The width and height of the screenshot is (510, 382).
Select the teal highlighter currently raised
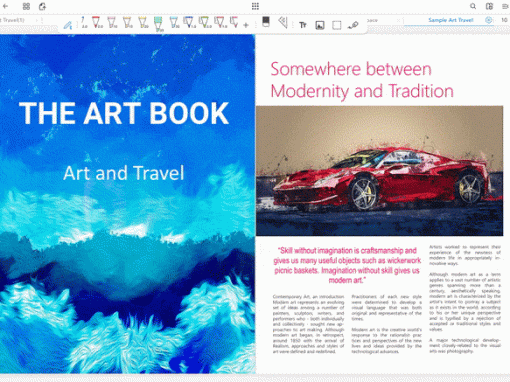158,24
